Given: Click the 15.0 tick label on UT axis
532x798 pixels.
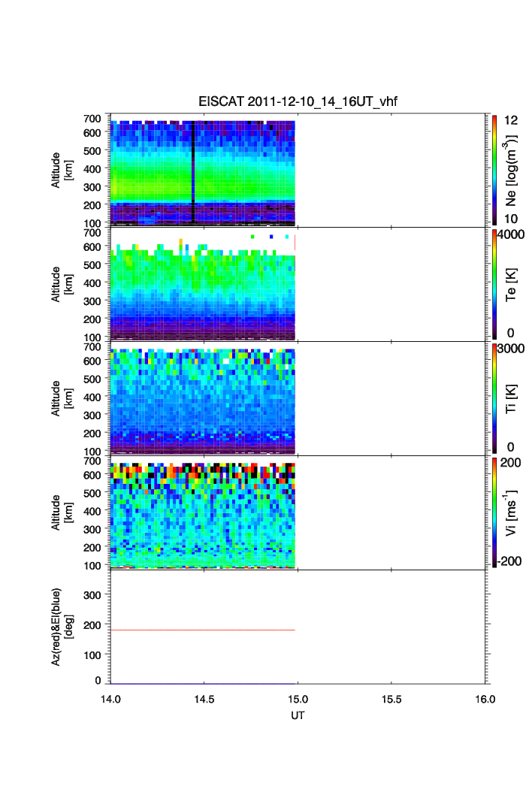Looking at the screenshot, I should point(298,700).
